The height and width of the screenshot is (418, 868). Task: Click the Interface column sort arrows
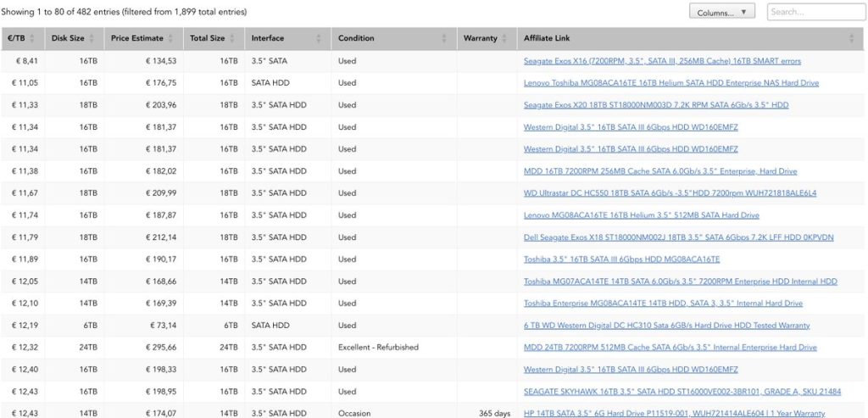tap(319, 39)
